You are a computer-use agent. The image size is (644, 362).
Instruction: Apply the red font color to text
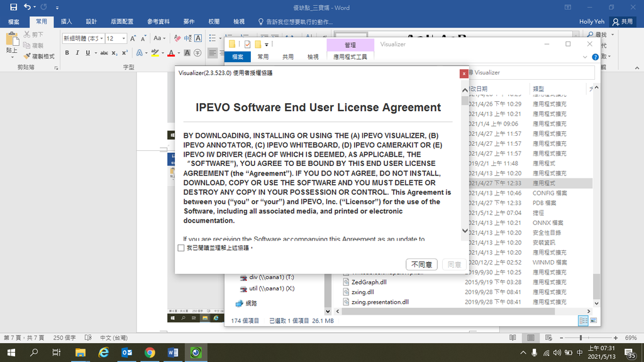(171, 53)
